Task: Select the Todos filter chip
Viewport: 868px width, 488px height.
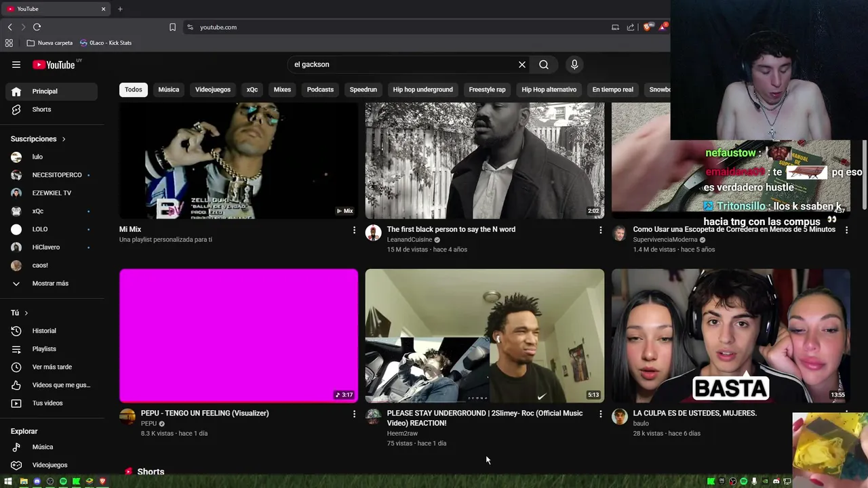Action: click(x=134, y=89)
